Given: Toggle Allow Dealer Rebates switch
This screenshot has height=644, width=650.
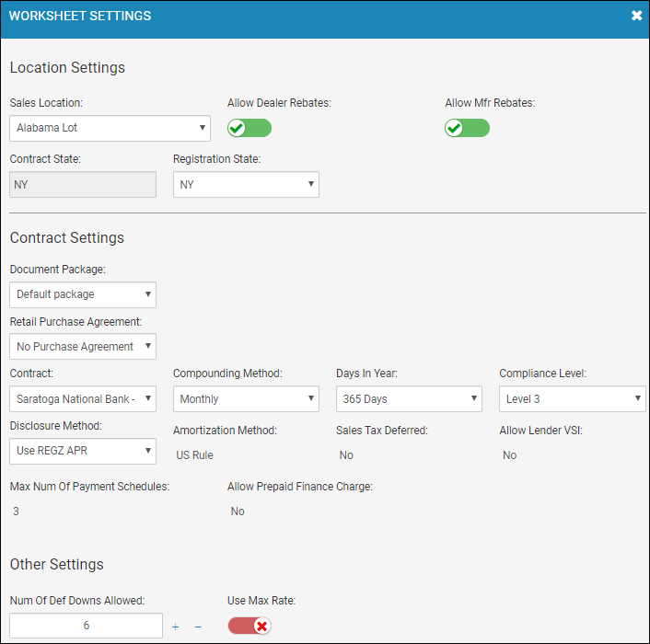Looking at the screenshot, I should [250, 128].
